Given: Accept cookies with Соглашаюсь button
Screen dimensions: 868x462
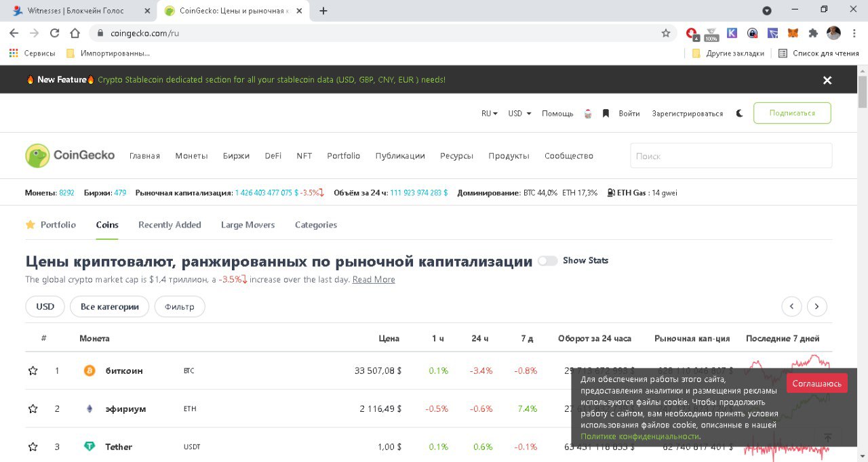Looking at the screenshot, I should point(816,383).
